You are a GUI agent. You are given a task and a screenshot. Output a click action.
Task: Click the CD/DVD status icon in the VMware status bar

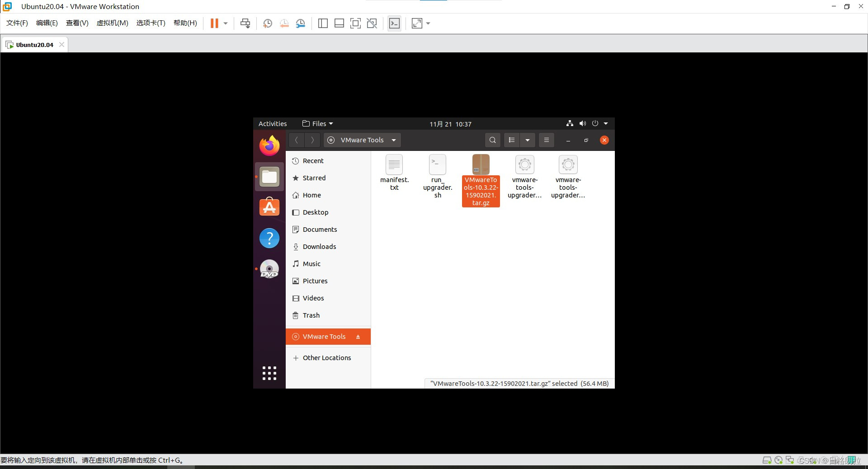pyautogui.click(x=778, y=460)
